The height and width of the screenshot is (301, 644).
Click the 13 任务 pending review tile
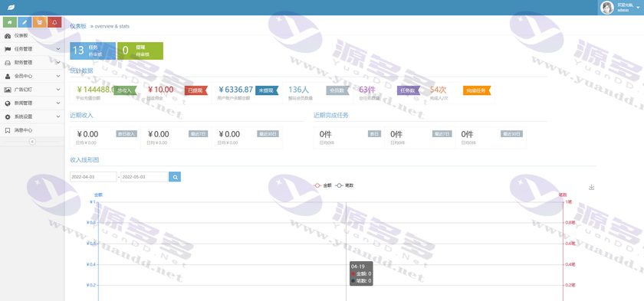(x=93, y=51)
